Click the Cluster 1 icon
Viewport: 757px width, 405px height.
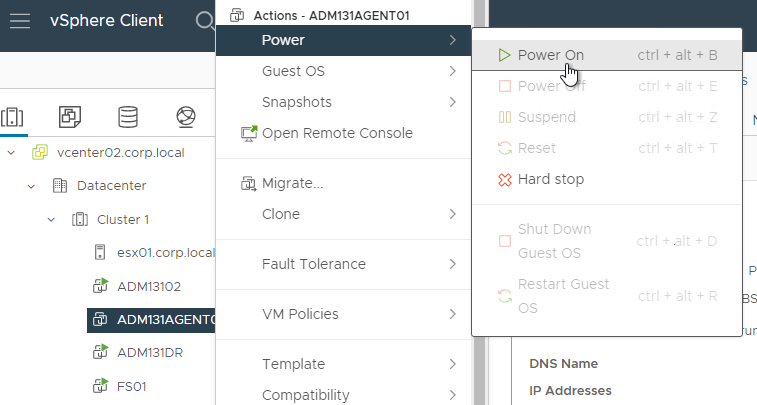(x=80, y=220)
